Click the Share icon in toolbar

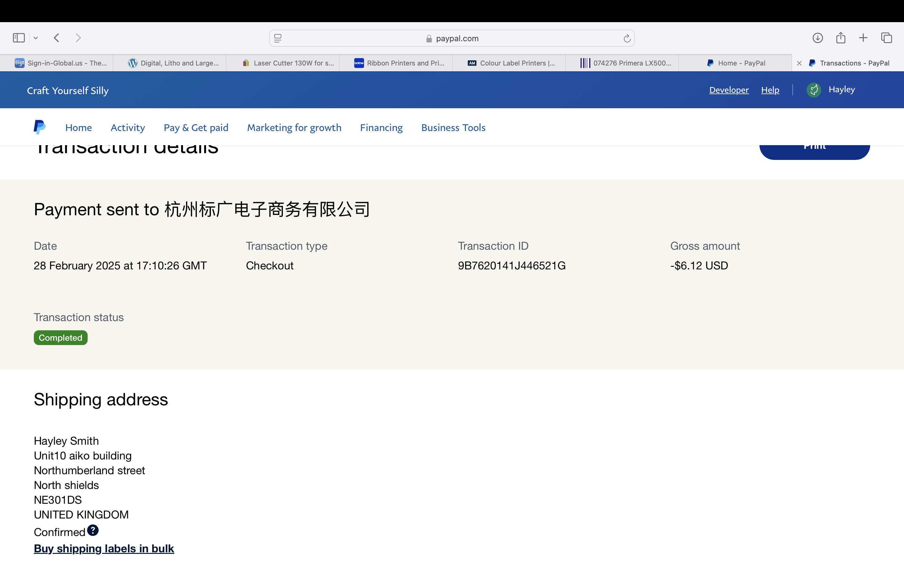click(841, 38)
